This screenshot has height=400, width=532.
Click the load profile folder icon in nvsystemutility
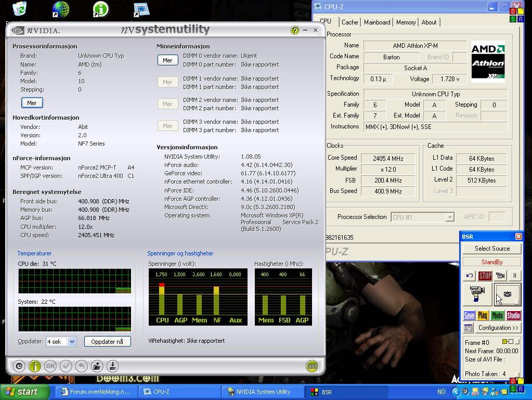[x=97, y=366]
